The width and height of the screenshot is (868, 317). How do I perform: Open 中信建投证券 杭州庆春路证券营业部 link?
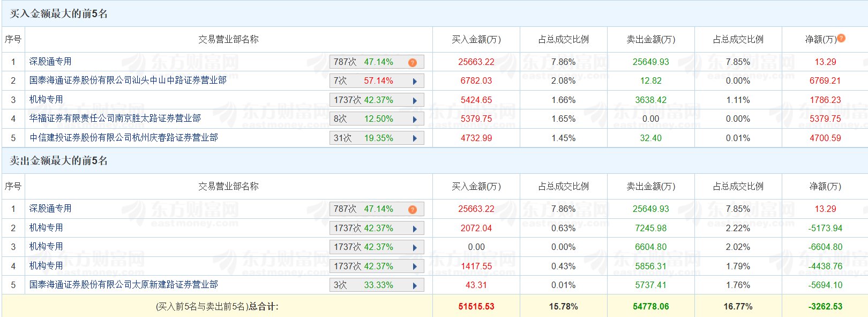point(123,138)
